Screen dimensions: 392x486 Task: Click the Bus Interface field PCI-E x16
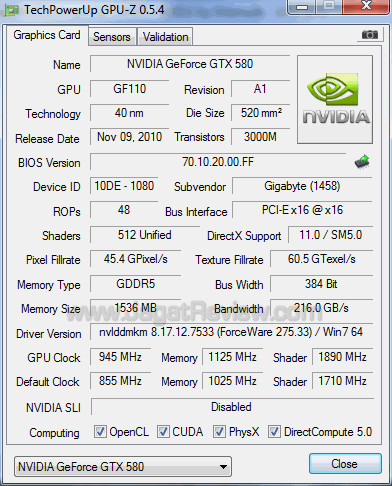click(x=302, y=210)
